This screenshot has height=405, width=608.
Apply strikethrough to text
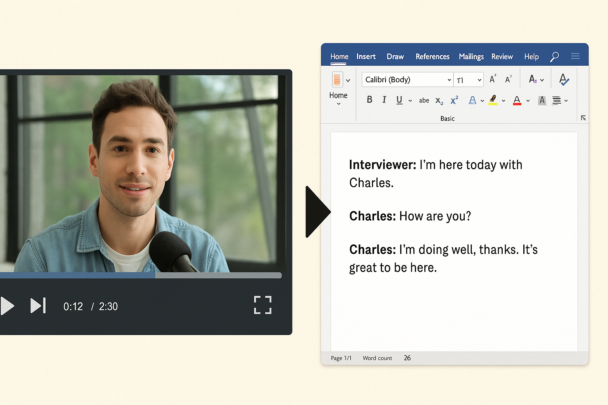coord(424,100)
